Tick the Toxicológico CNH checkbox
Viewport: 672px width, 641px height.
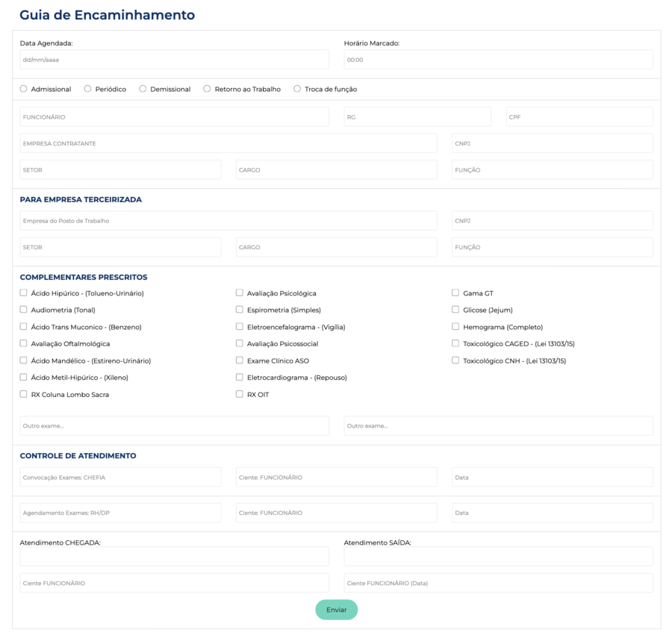[455, 360]
